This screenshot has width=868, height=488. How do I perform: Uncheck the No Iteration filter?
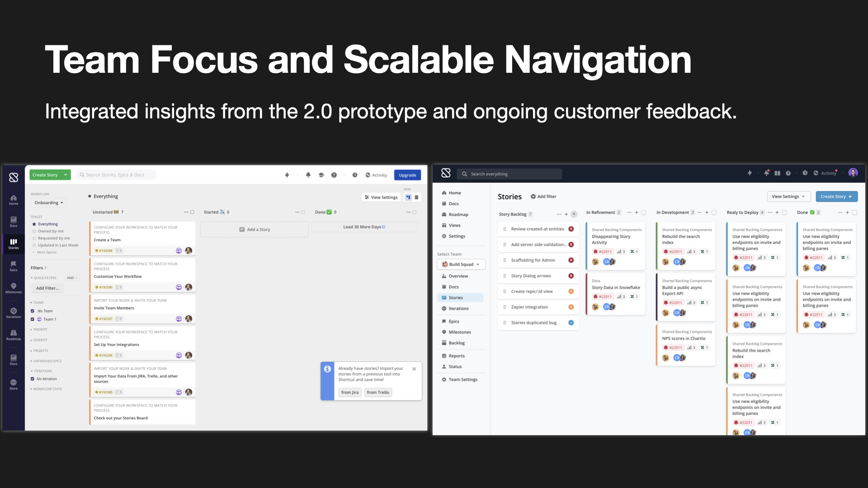(32, 379)
